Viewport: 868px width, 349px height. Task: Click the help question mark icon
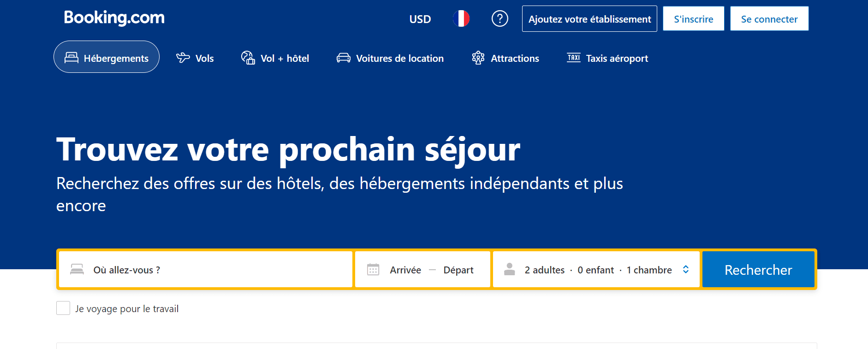(x=499, y=19)
